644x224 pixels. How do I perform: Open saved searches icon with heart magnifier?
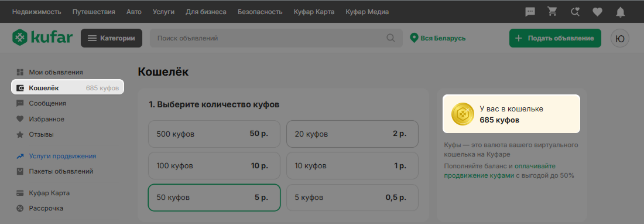click(x=575, y=12)
